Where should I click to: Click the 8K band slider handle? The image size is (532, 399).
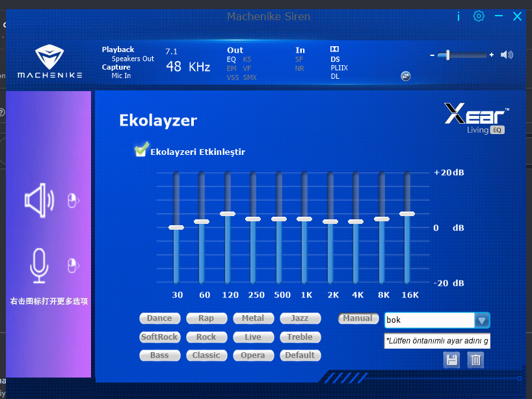tap(382, 219)
